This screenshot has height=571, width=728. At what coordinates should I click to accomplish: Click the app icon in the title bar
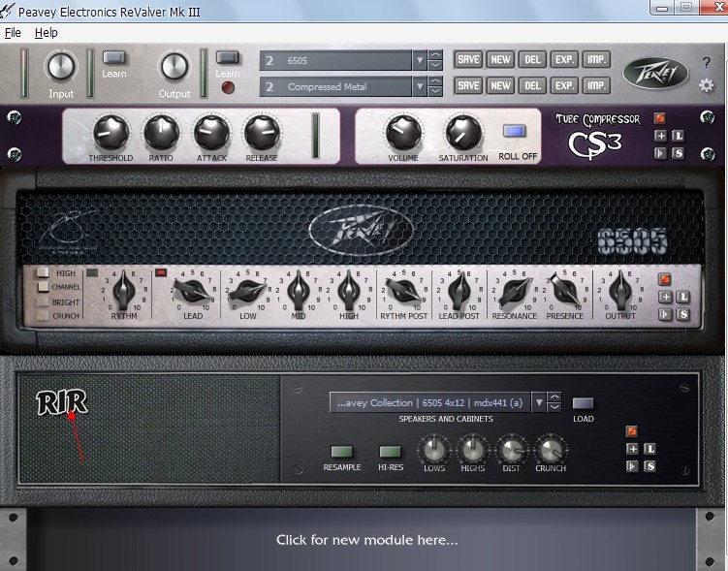pyautogui.click(x=8, y=11)
